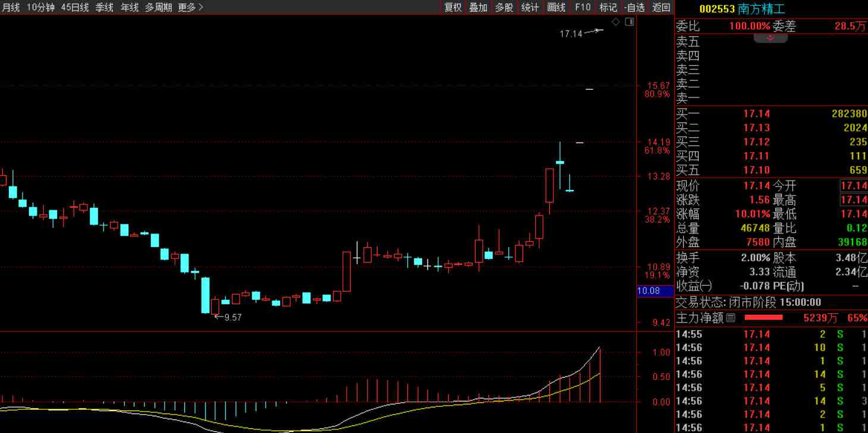868x433 pixels.
Task: Open the 主力净额 detail icon
Action: coord(731,318)
